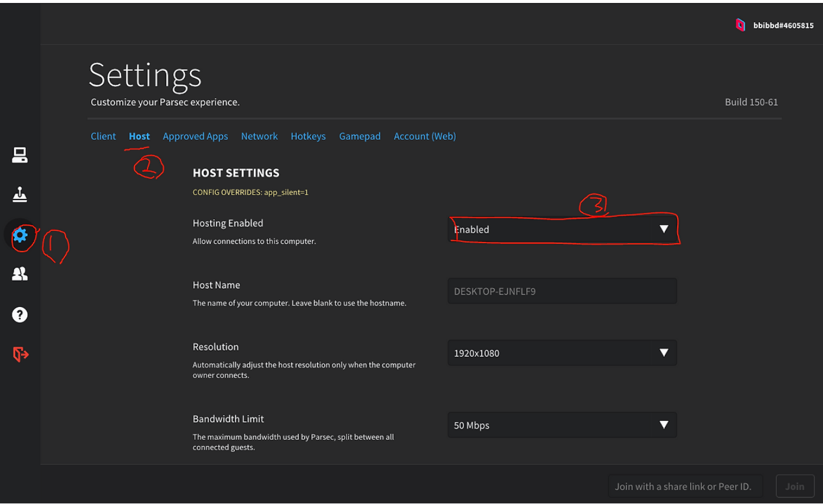Open the Bandwidth Limit 50 Mbps dropdown
This screenshot has width=823, height=504.
click(x=563, y=425)
